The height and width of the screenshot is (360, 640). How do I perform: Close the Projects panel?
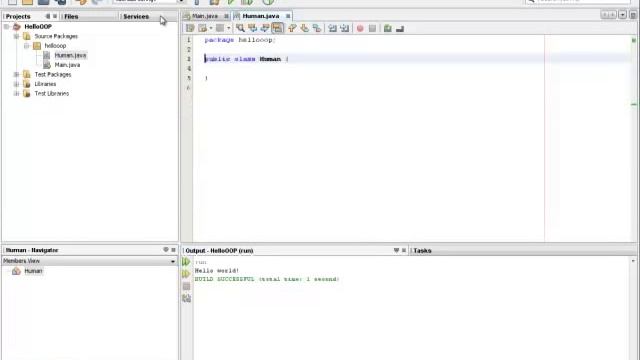click(x=55, y=16)
